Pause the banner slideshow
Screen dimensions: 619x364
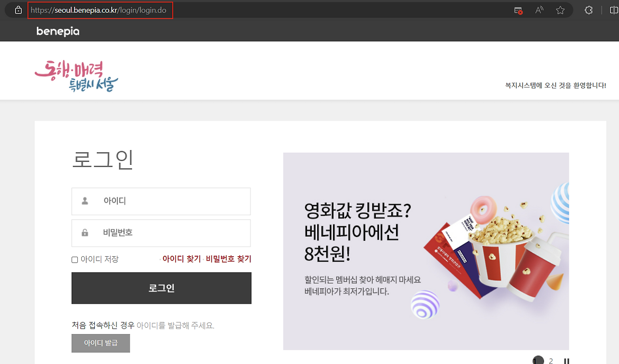(x=566, y=360)
